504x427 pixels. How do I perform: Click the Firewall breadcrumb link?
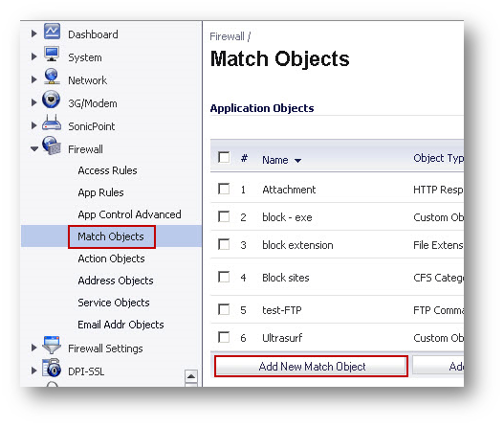(x=227, y=36)
